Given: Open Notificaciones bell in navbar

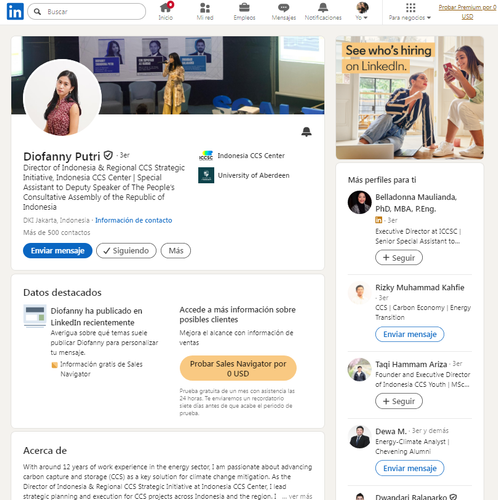Looking at the screenshot, I should coord(323,7).
